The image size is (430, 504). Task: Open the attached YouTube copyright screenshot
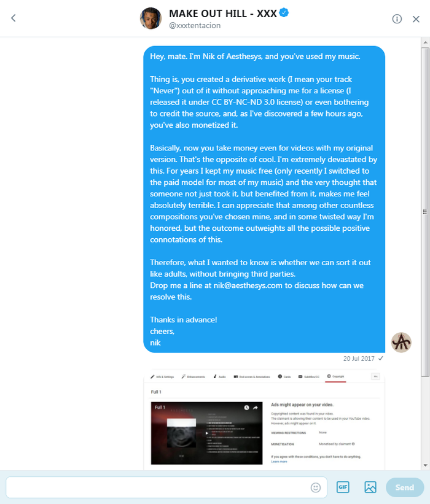click(264, 421)
